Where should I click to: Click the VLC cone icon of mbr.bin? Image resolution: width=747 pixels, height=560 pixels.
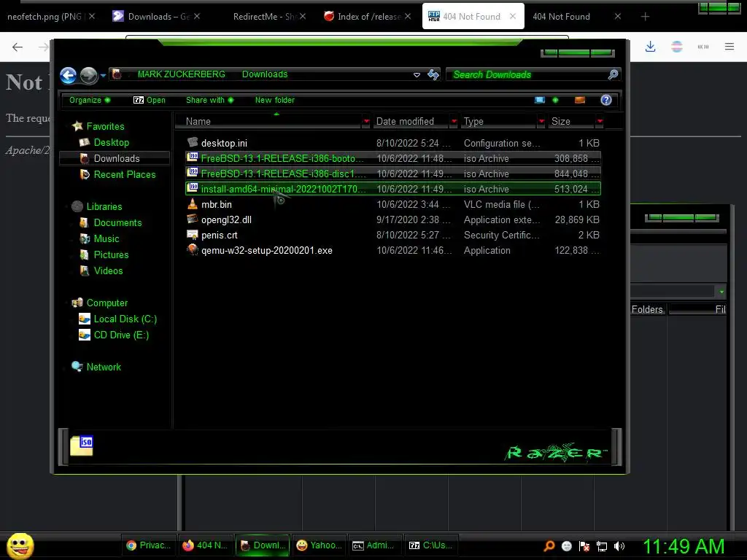(x=193, y=204)
